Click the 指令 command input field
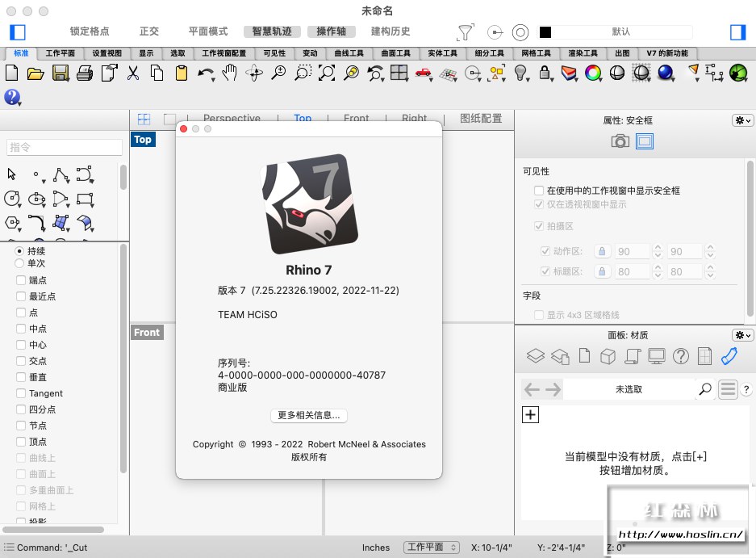Screen dimensions: 756x558 [x=64, y=147]
